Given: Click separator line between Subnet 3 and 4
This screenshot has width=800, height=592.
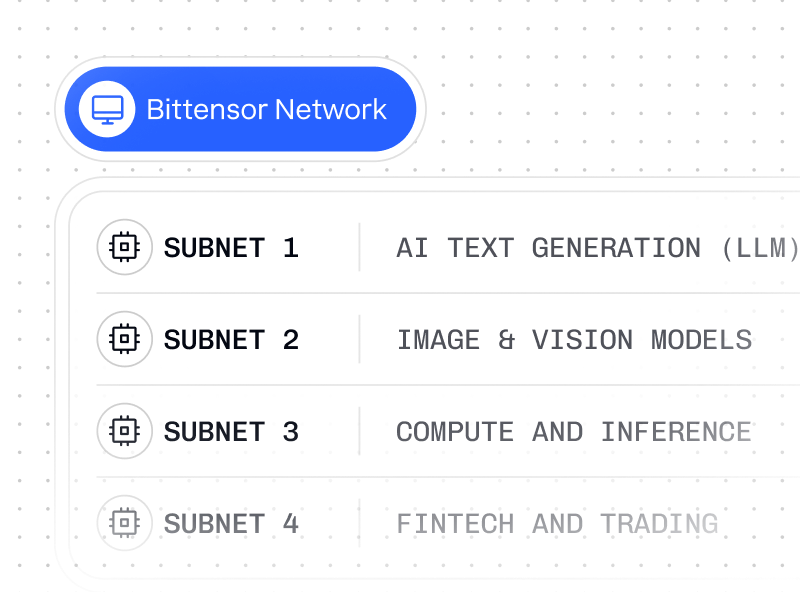Looking at the screenshot, I should tap(448, 478).
